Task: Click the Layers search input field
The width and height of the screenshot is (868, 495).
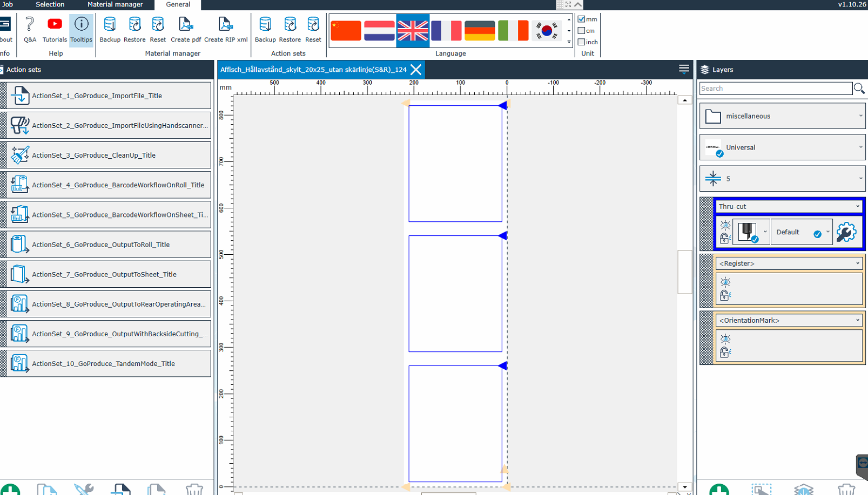Action: [x=776, y=88]
